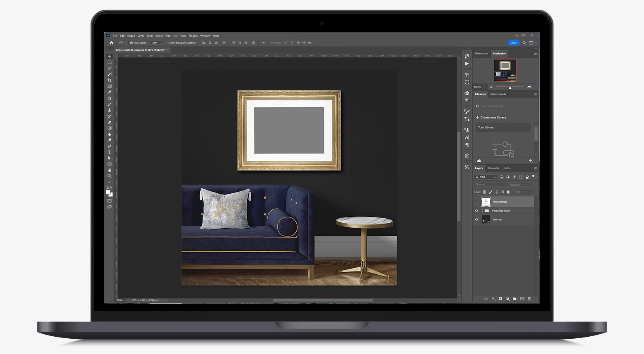Image resolution: width=644 pixels, height=354 pixels.
Task: Click the blue Share button
Action: [x=514, y=43]
